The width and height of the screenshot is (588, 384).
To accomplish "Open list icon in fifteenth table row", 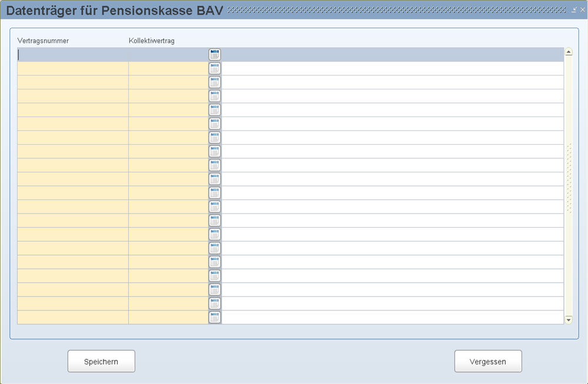I will 215,248.
